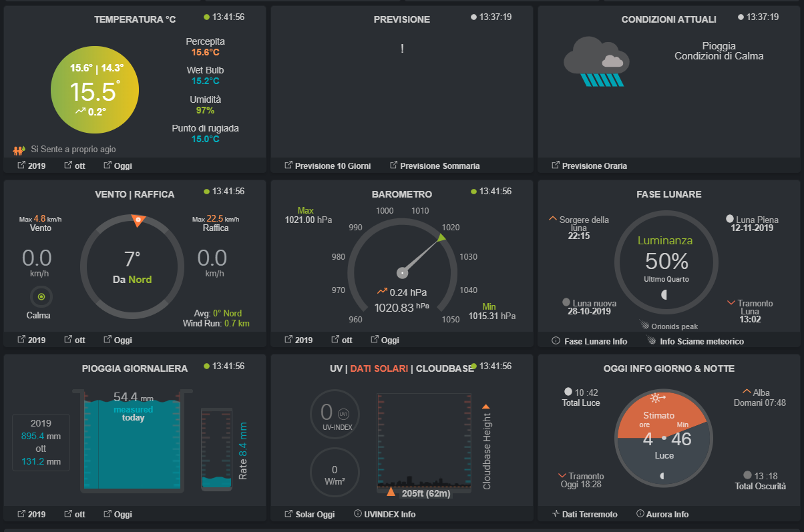804x532 pixels.
Task: Click the meteor icon beside Orionids peak
Action: tap(645, 326)
